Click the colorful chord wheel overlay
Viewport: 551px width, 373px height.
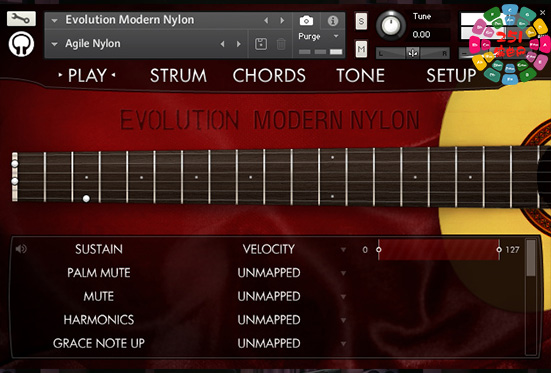510,44
